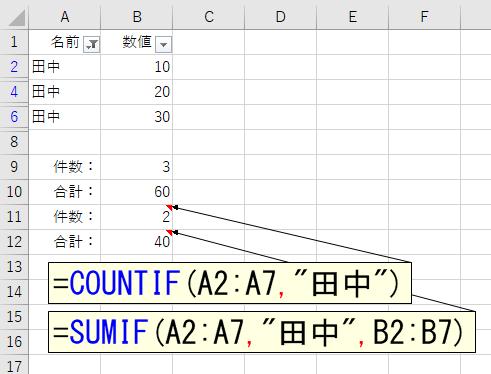Click the SUMIF formula comment box
Screen dimensions: 491x374
[x=262, y=332]
